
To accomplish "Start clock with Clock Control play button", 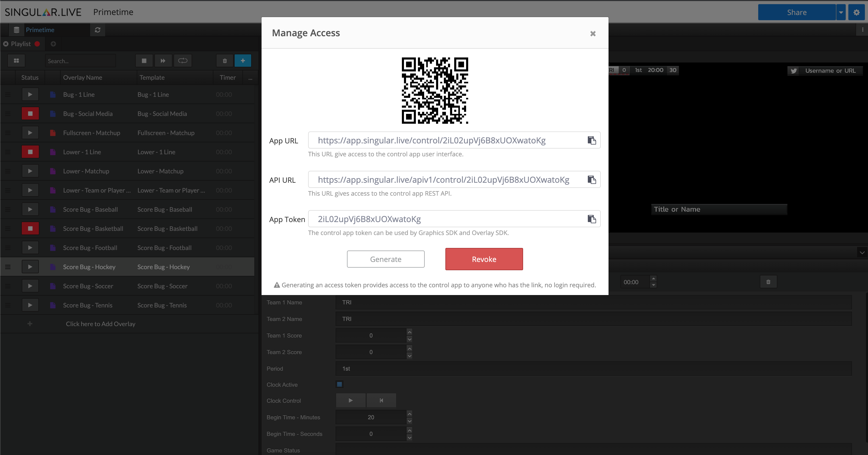I will (350, 400).
